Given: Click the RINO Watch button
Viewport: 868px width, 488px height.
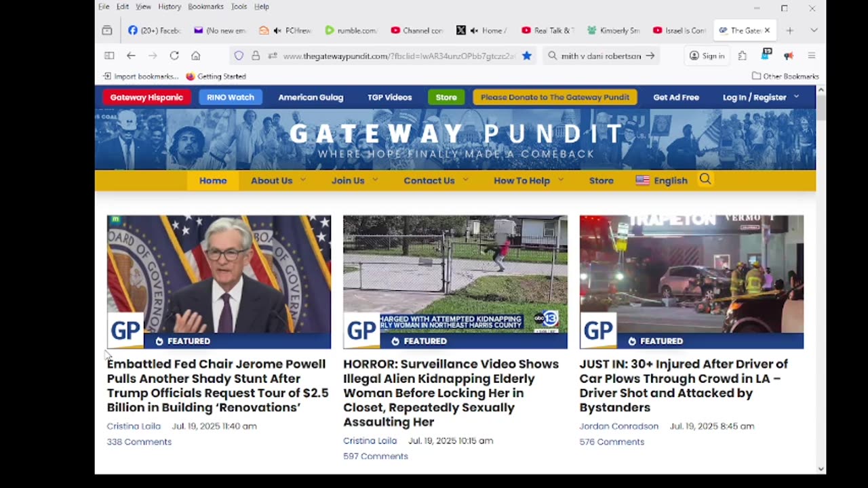Looking at the screenshot, I should coord(231,97).
